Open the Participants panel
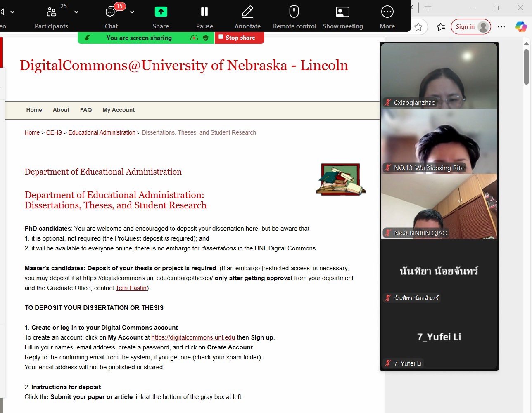This screenshot has height=413, width=532. [51, 17]
